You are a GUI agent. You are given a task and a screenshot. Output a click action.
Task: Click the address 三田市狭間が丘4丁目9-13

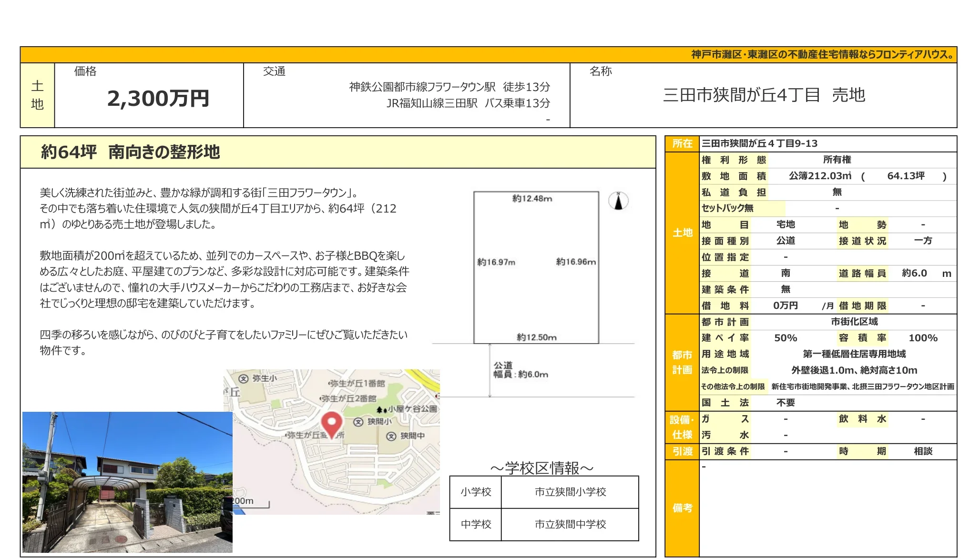[759, 143]
